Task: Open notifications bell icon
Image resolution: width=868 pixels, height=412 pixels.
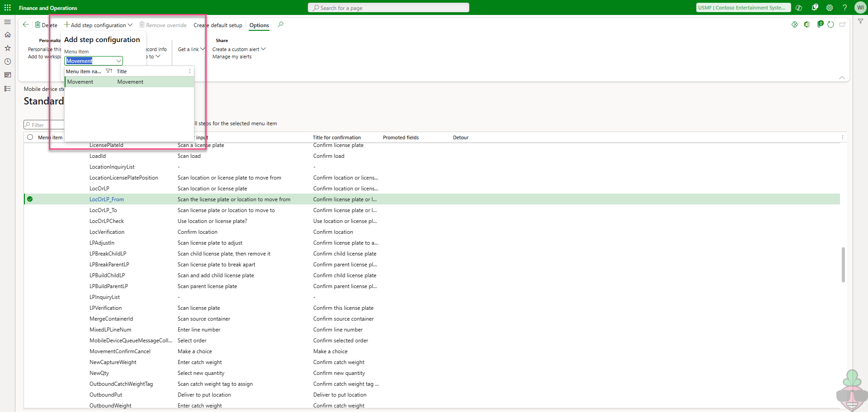Action: pyautogui.click(x=815, y=8)
